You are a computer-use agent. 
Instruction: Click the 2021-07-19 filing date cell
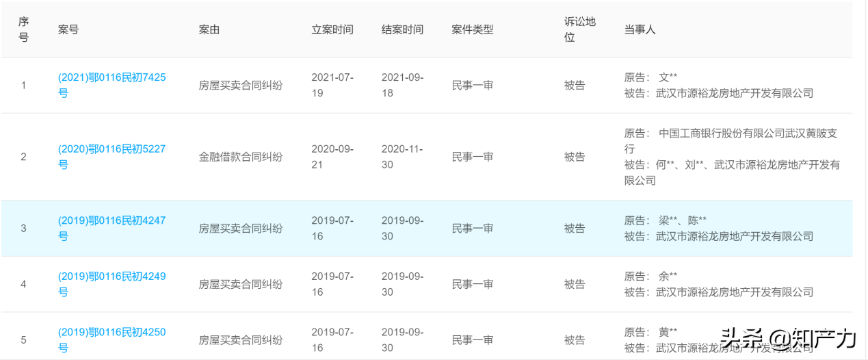click(x=332, y=86)
